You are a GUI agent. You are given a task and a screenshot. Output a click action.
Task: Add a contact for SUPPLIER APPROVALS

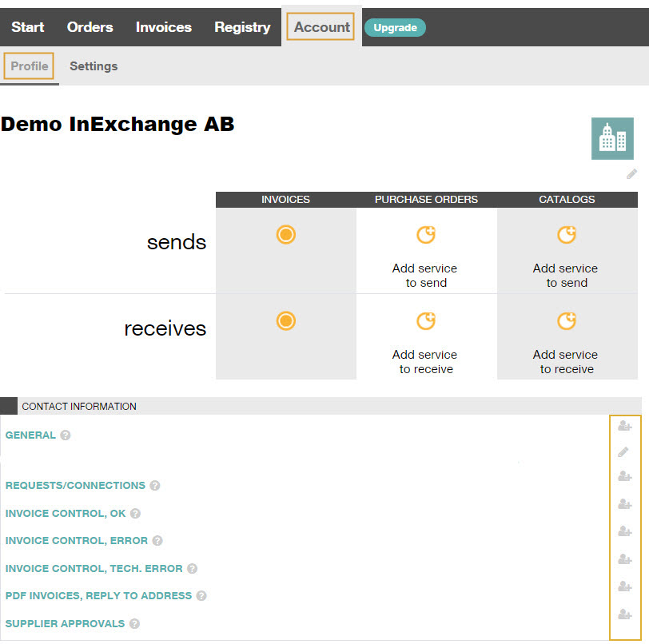(624, 614)
